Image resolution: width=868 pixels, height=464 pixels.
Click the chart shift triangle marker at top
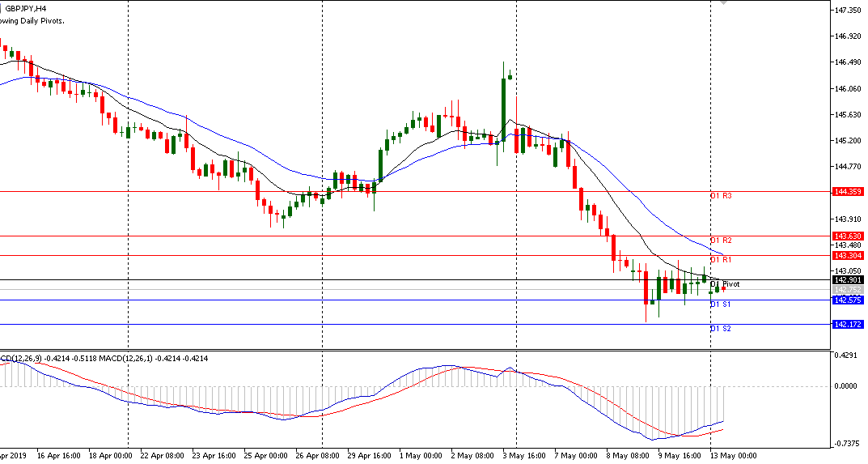724,3
